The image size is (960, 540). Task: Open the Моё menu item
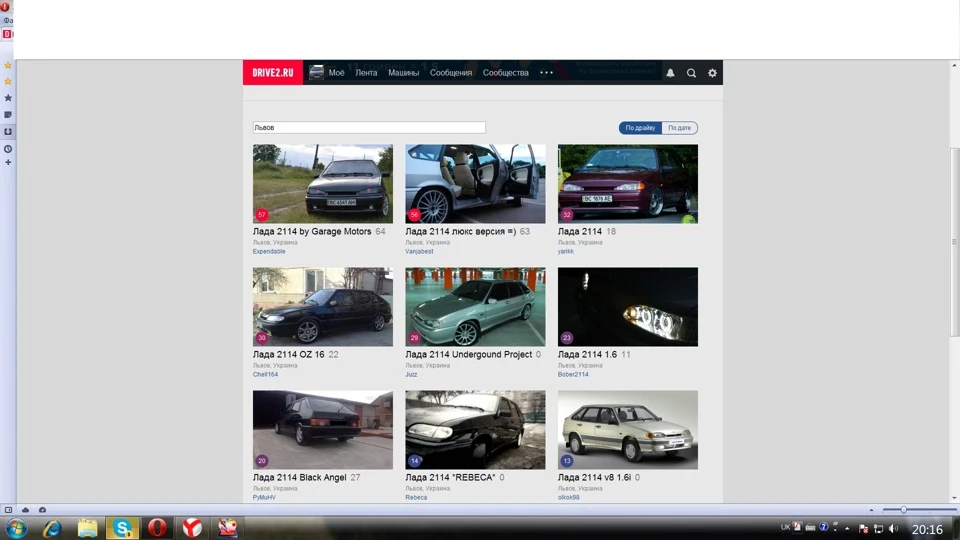tap(336, 72)
